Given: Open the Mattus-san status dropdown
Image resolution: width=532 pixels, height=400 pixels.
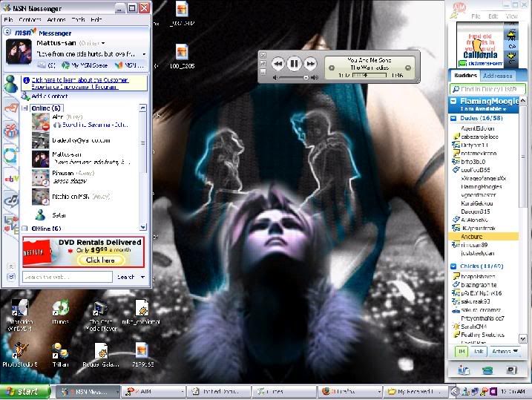Looking at the screenshot, I should 103,43.
